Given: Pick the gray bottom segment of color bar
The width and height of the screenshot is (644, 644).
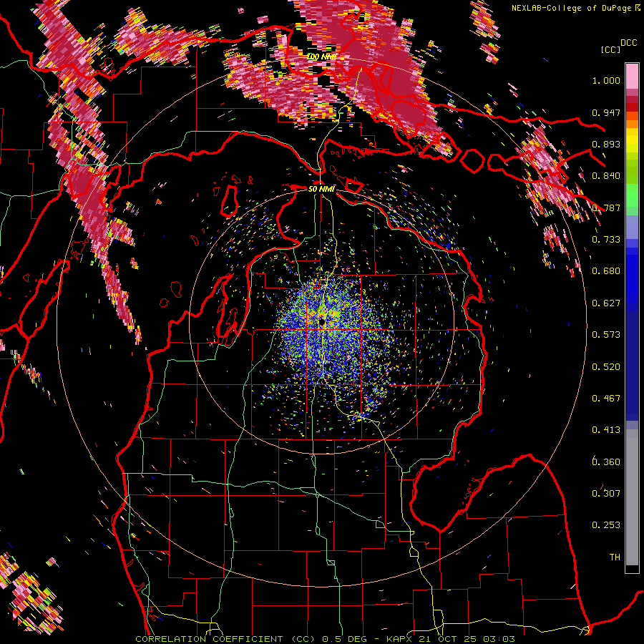Looking at the screenshot, I should click(x=632, y=497).
